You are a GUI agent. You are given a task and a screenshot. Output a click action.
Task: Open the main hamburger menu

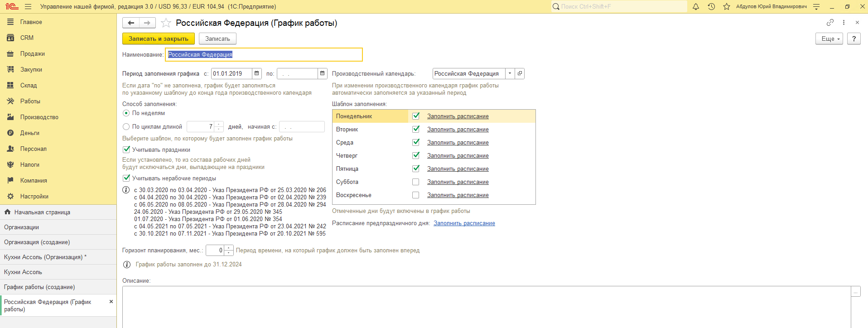pyautogui.click(x=28, y=7)
